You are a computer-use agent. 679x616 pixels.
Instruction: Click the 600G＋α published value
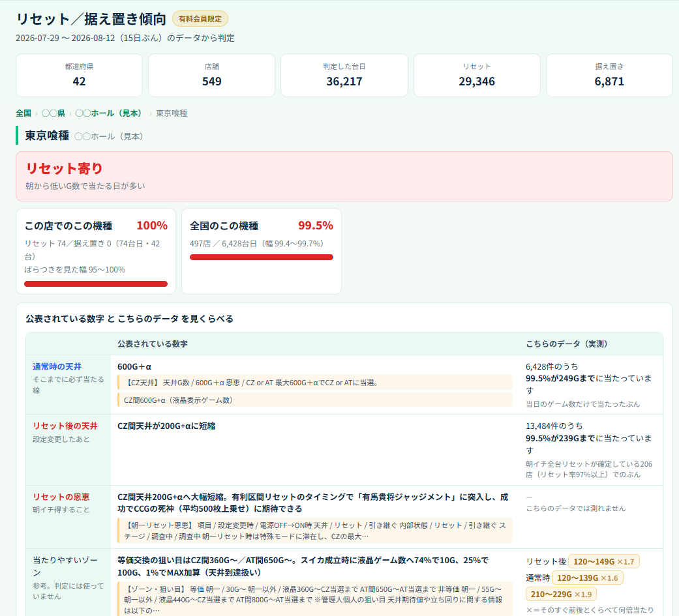pos(134,366)
